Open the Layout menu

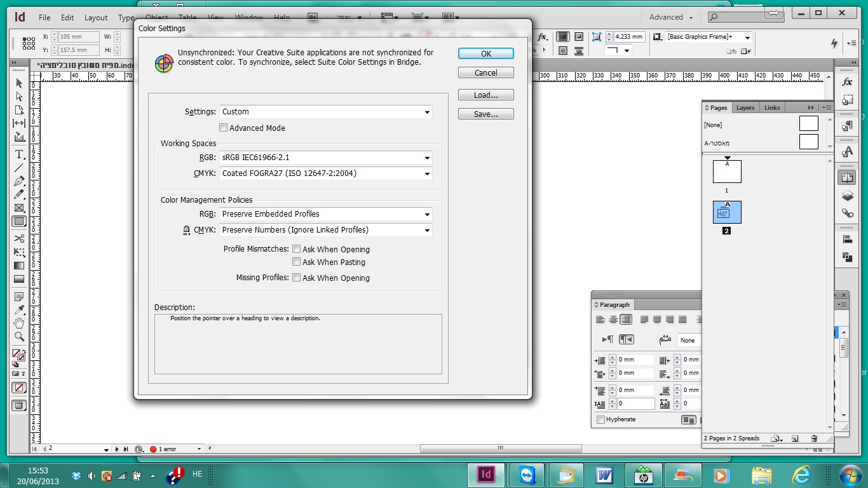[x=96, y=18]
